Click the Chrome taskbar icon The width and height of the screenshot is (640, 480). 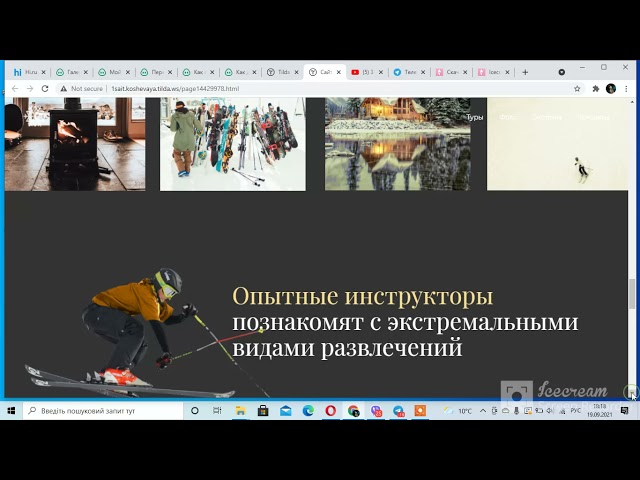(353, 411)
